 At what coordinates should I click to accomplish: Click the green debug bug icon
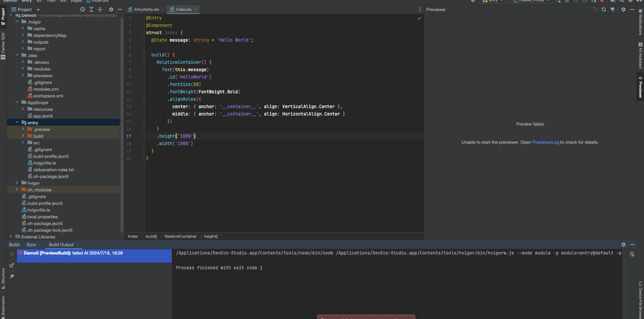pyautogui.click(x=567, y=1)
